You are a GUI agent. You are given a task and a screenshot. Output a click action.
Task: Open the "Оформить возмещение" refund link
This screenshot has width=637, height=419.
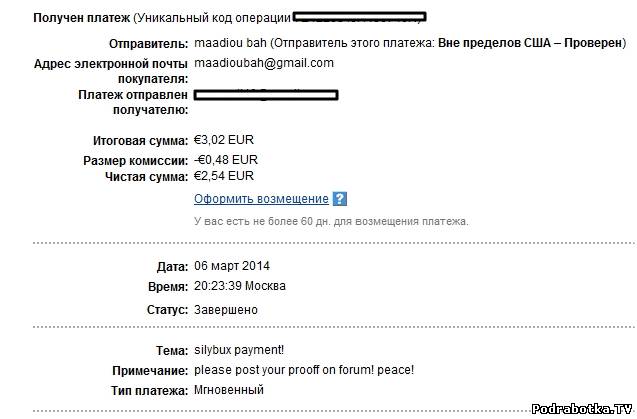coord(261,199)
